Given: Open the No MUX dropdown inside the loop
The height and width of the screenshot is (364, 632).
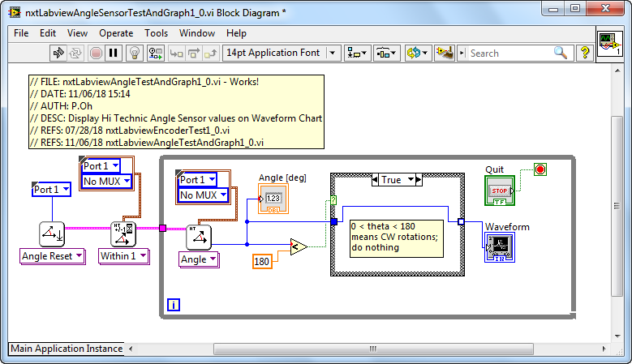Looking at the screenshot, I should pos(203,195).
